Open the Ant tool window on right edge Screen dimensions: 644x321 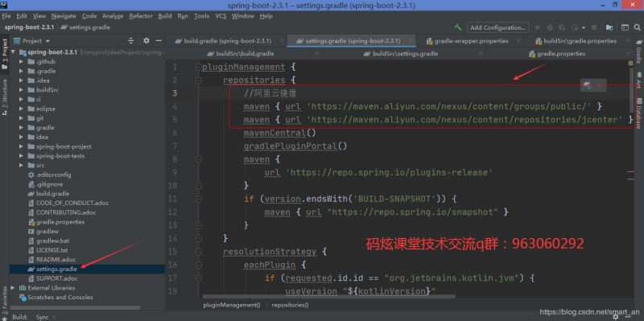[x=638, y=81]
